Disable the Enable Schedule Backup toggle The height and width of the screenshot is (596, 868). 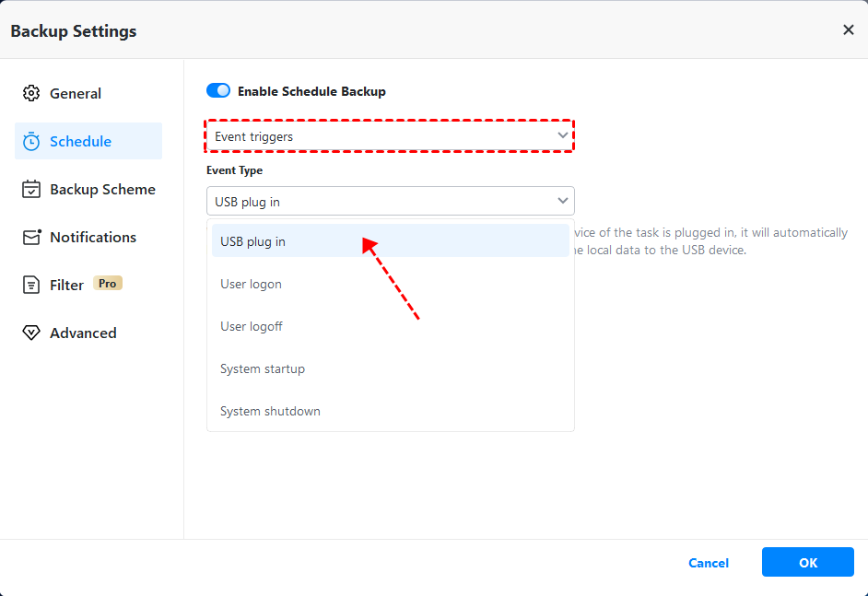[218, 91]
